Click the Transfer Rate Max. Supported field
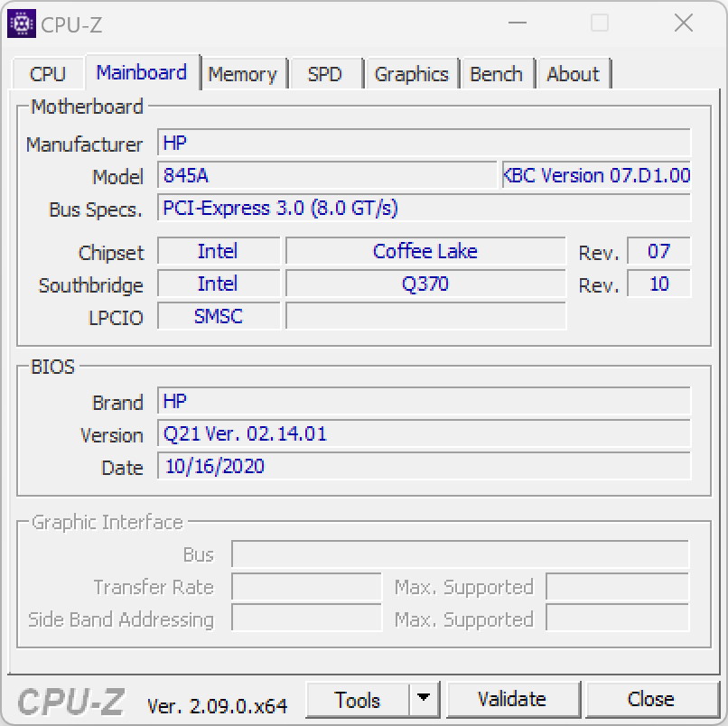Screen dimensions: 728x726 (618, 586)
